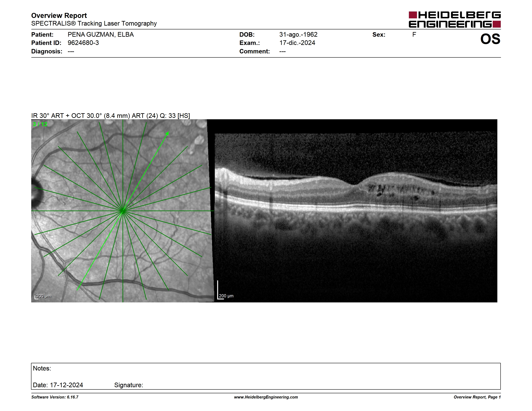Screen dimensions: 532x411
Task: Click patient name 'PENA GUZMAN, ELBA'
Action: [101, 35]
